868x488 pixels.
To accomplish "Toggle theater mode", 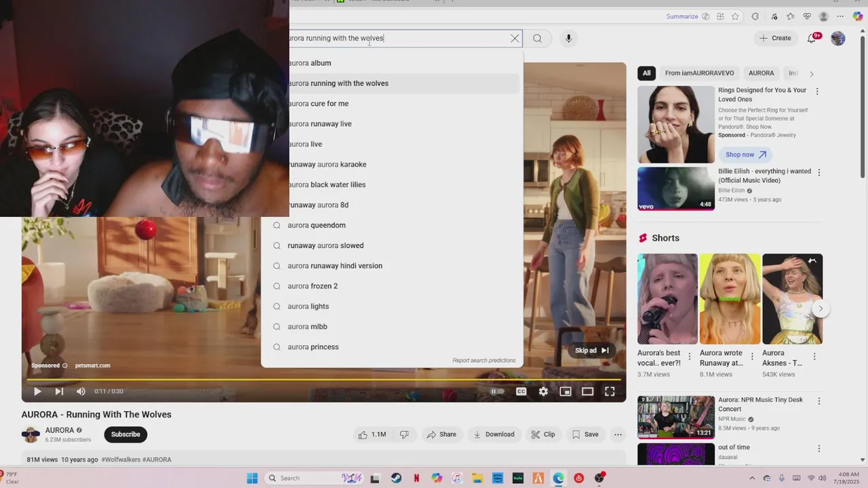I will coord(587,391).
